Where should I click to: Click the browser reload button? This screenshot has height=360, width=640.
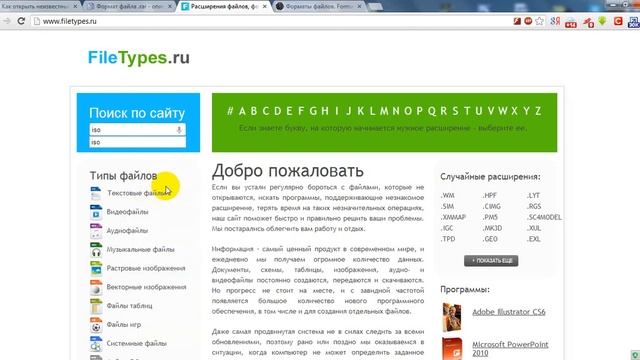tap(21, 21)
